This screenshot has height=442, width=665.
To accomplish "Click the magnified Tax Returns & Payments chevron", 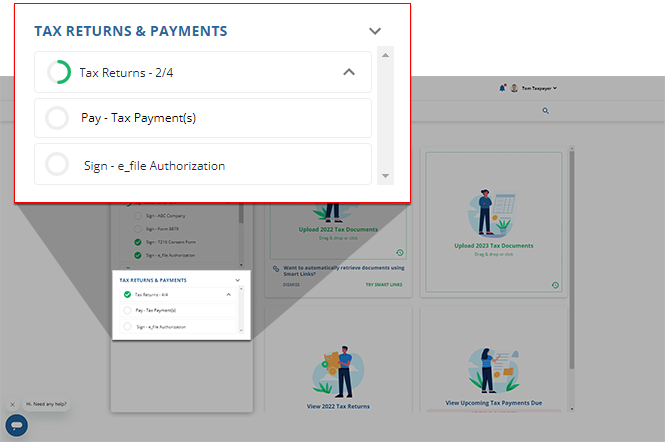I will click(x=375, y=31).
